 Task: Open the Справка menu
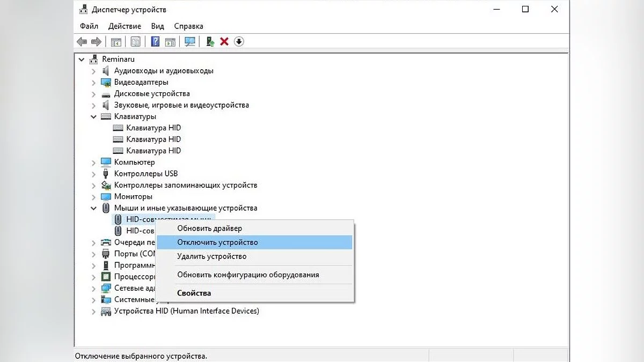(x=188, y=26)
